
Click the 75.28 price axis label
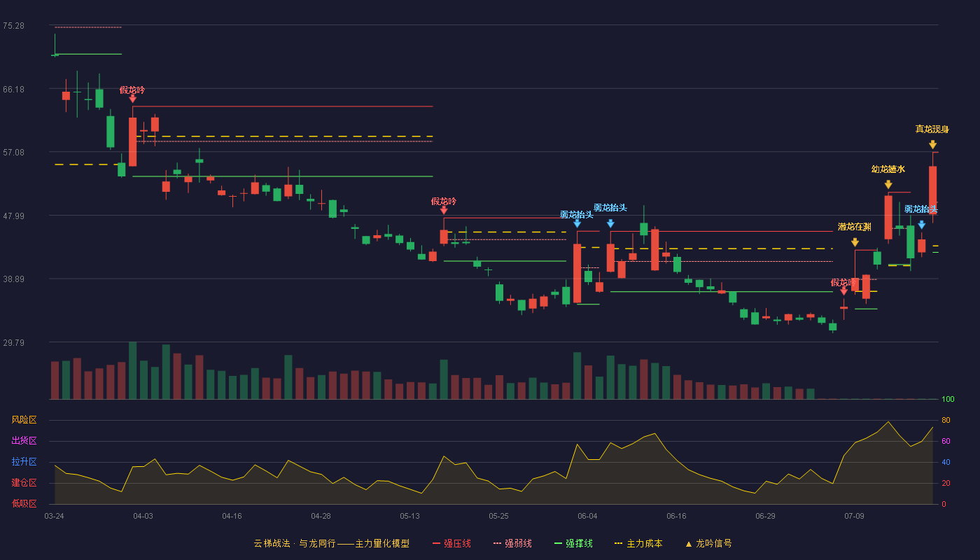[x=13, y=26]
